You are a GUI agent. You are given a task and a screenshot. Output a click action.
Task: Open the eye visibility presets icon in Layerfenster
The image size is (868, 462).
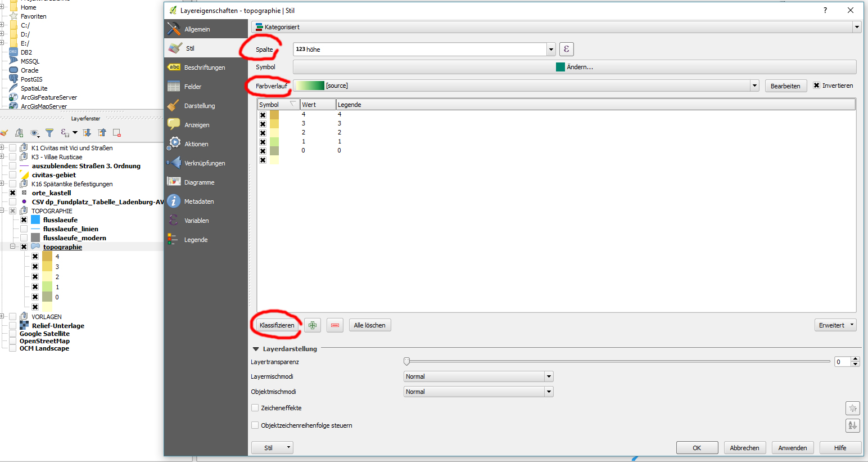[35, 133]
